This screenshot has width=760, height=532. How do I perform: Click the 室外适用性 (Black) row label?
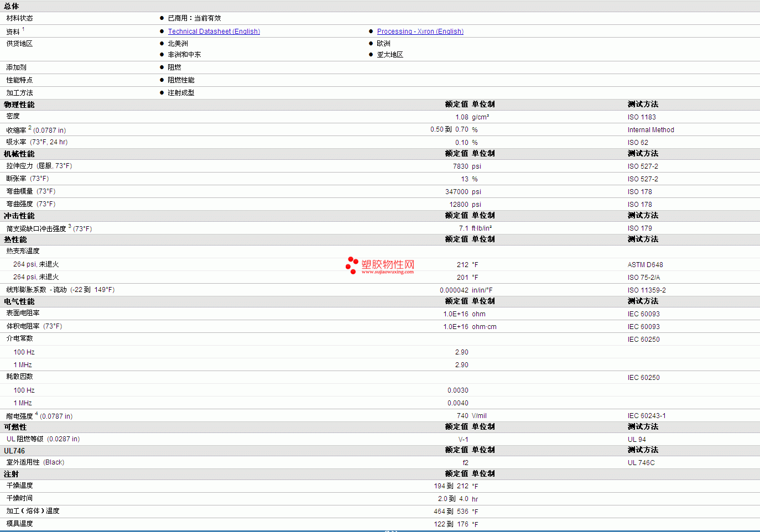point(35,462)
